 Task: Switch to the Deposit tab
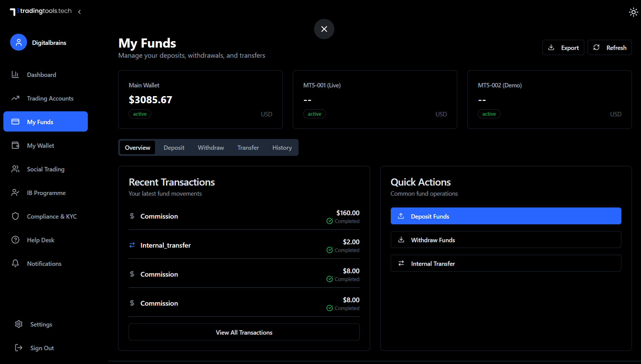coord(174,147)
